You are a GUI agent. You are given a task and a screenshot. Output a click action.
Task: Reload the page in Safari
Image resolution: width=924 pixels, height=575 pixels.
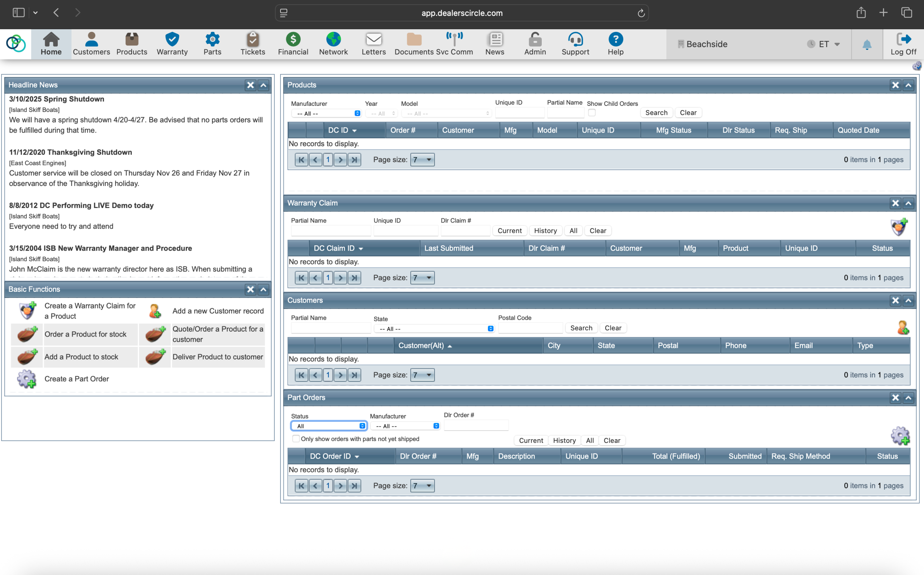pos(641,13)
